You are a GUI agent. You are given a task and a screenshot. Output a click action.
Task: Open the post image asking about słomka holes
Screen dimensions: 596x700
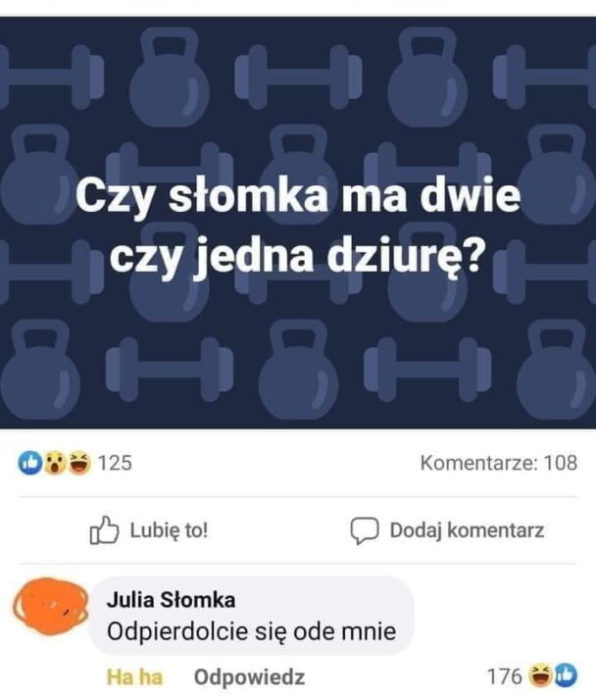298,223
